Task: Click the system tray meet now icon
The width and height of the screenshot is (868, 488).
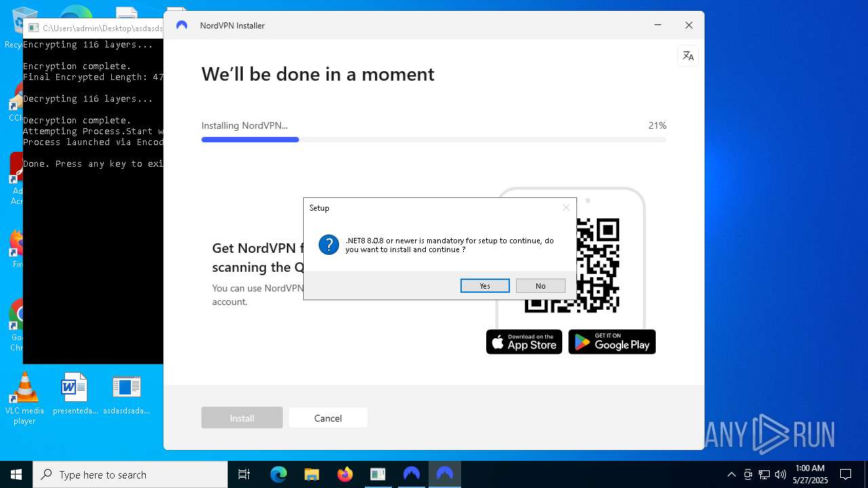Action: click(x=748, y=474)
